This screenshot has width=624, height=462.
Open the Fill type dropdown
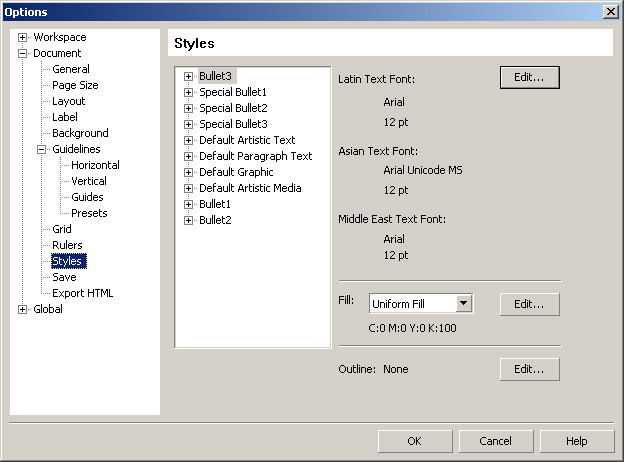click(464, 304)
